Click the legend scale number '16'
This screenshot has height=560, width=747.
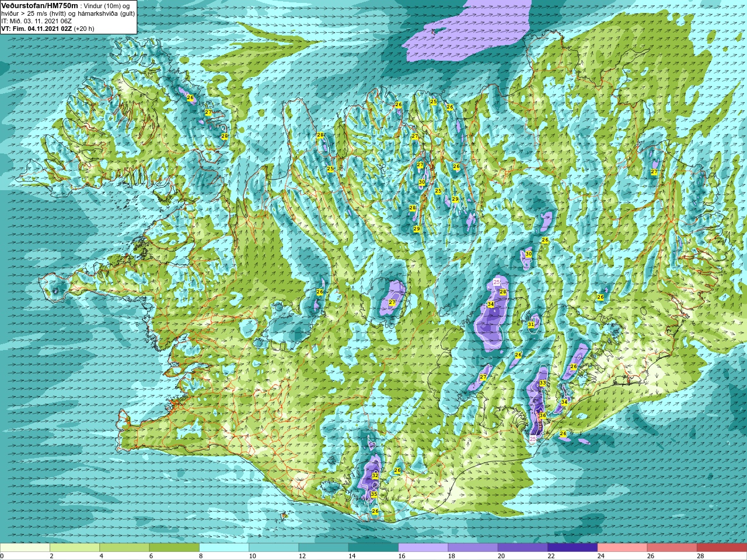point(402,556)
